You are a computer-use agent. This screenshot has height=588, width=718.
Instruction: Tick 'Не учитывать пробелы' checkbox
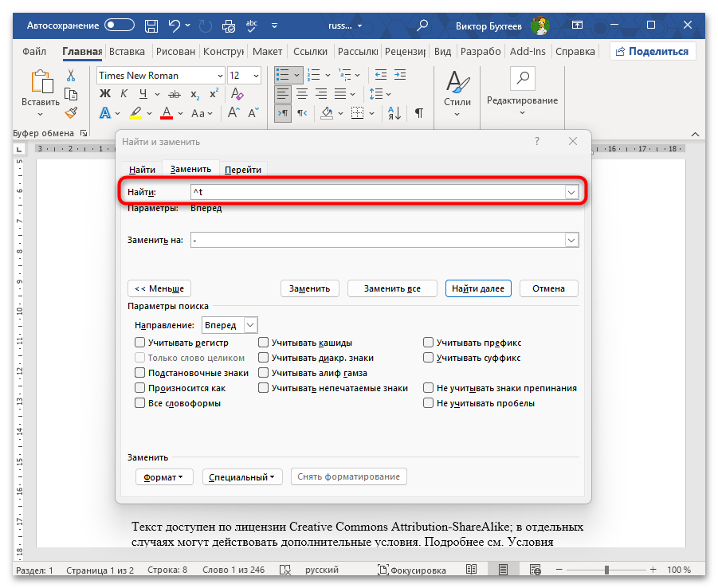[x=429, y=403]
